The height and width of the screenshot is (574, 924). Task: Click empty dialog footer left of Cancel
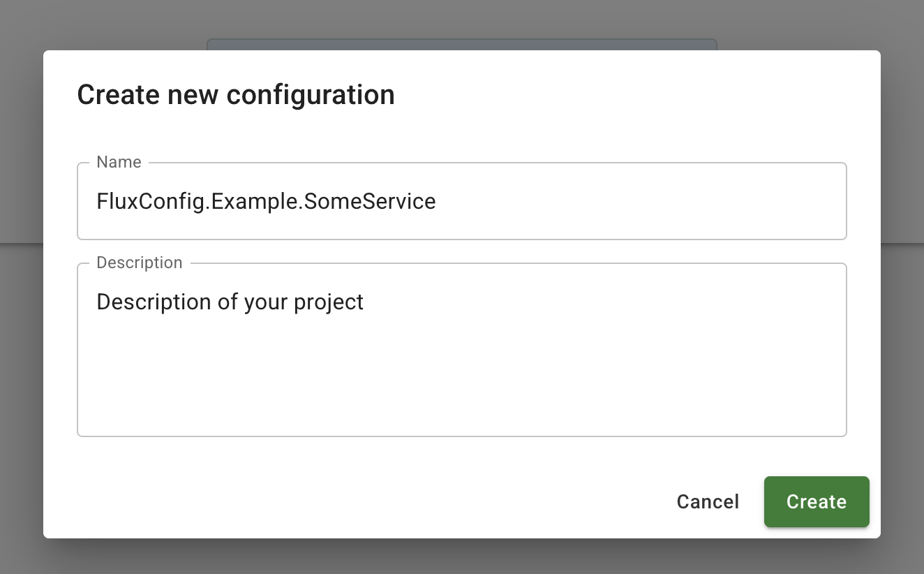tap(349, 501)
